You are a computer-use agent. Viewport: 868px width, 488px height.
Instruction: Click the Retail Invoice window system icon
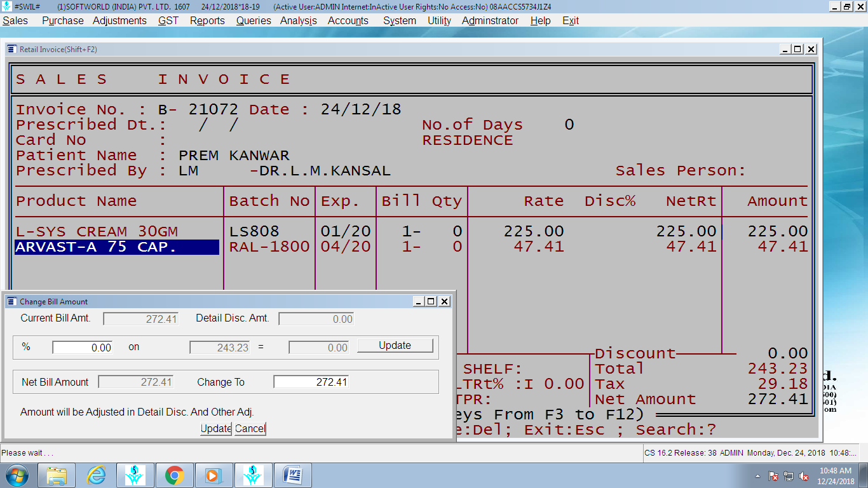(12, 49)
